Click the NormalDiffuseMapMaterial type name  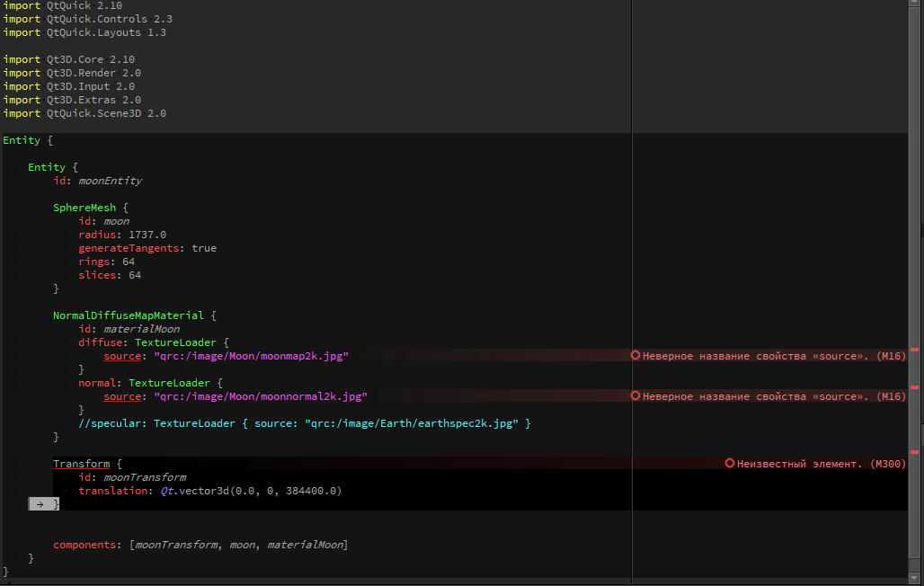coord(129,315)
